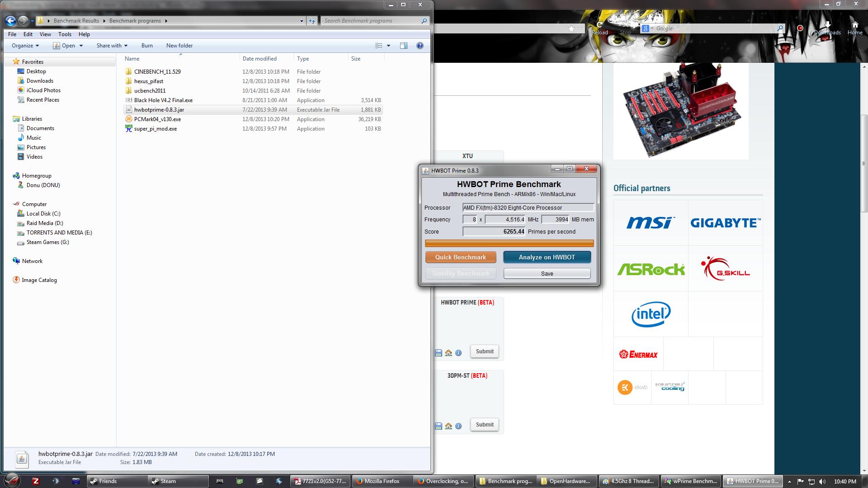The image size is (868, 488).
Task: Open the Share with dropdown
Action: pos(112,46)
